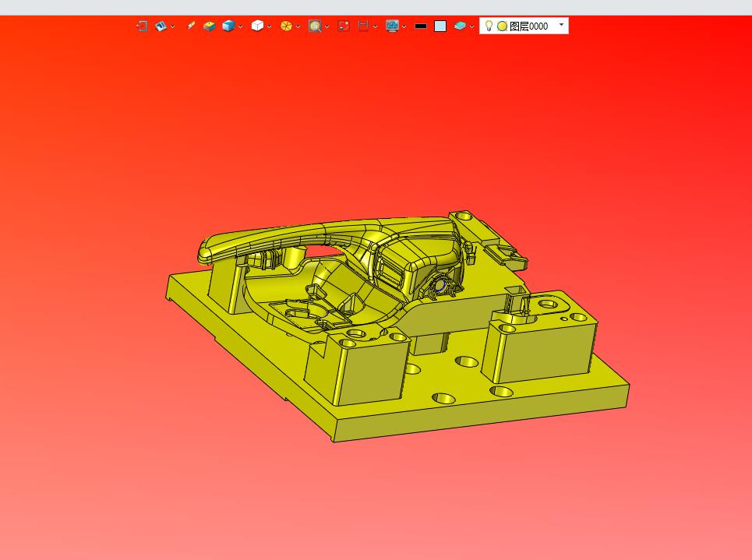Click the light blue fill color swatch

pos(440,26)
